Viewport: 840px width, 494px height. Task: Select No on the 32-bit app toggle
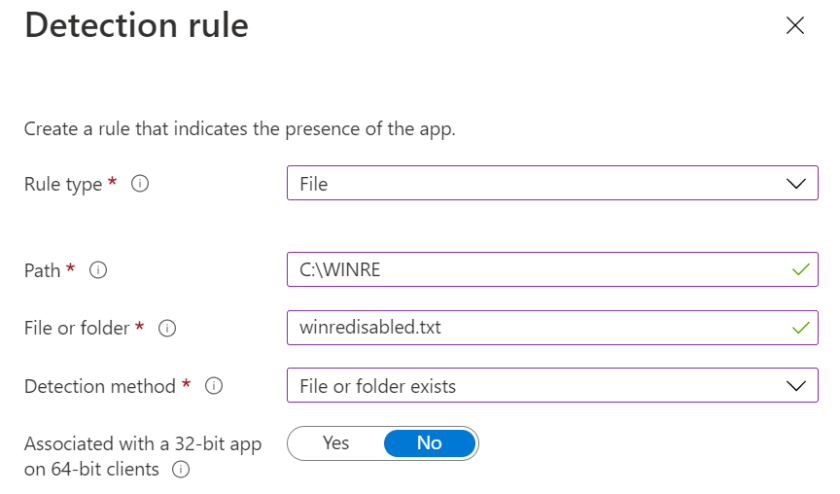(x=430, y=443)
